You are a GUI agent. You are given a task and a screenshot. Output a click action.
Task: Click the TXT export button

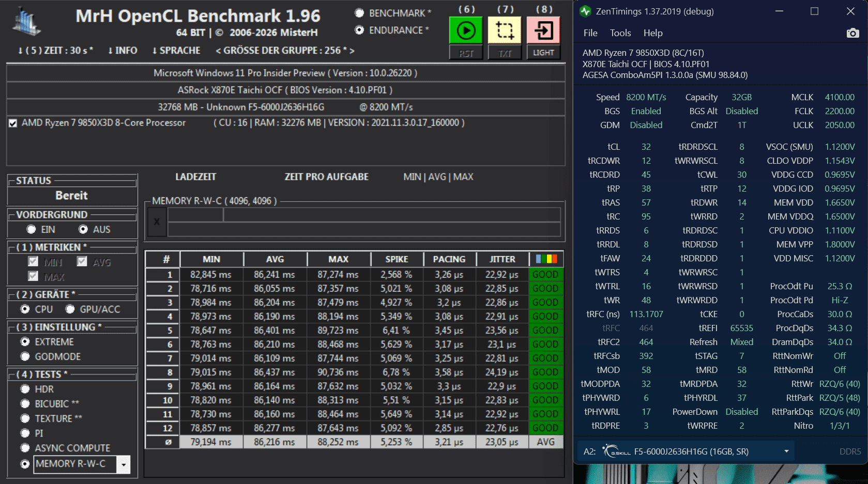tap(505, 53)
